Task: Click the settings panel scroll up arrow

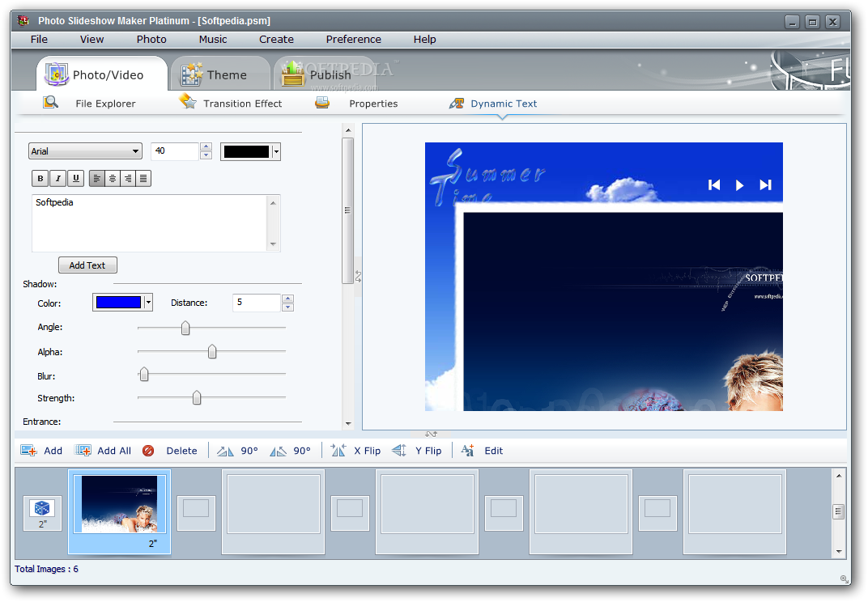Action: click(x=348, y=130)
